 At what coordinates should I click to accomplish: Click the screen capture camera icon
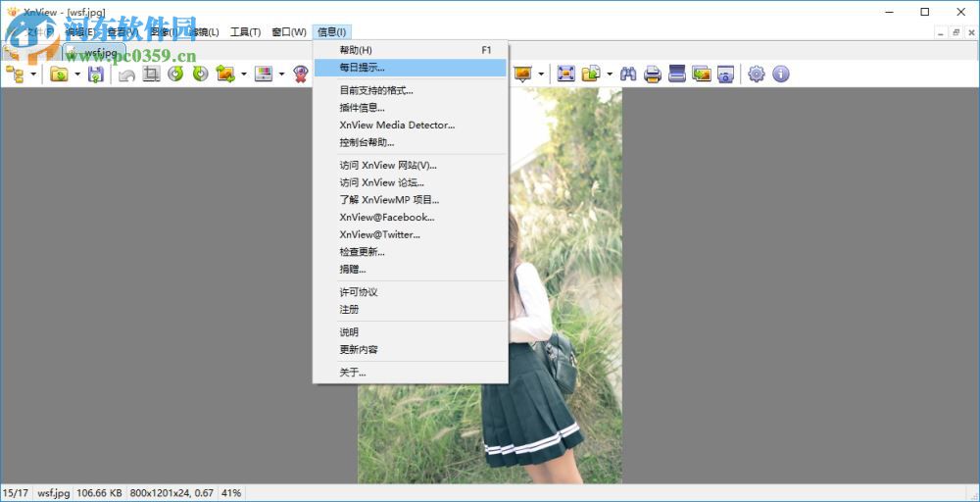coord(725,75)
